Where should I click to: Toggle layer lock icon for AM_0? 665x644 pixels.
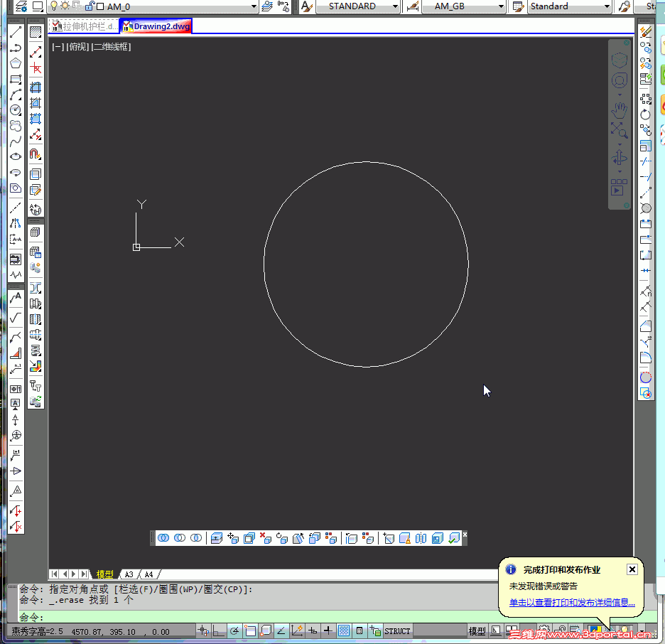pos(90,6)
